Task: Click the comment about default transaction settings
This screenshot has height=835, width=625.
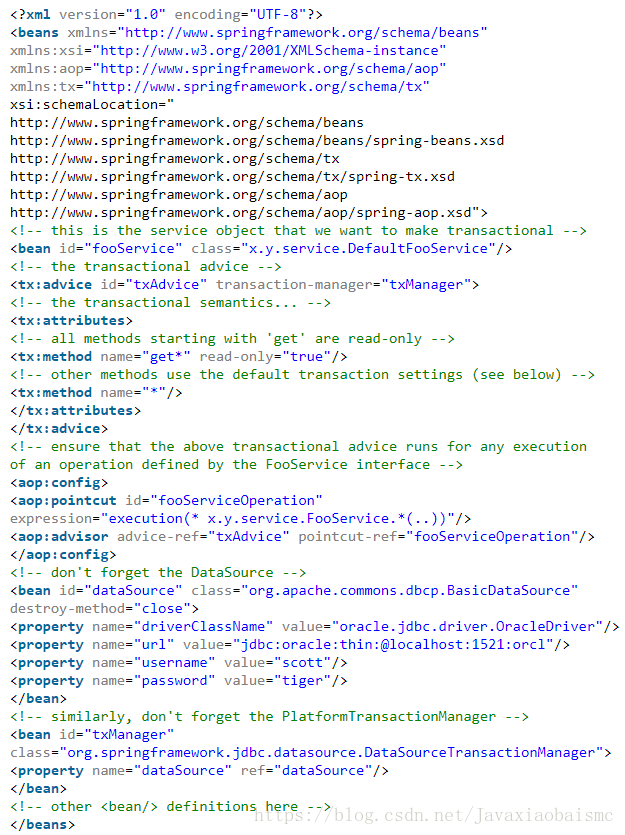Action: point(302,374)
